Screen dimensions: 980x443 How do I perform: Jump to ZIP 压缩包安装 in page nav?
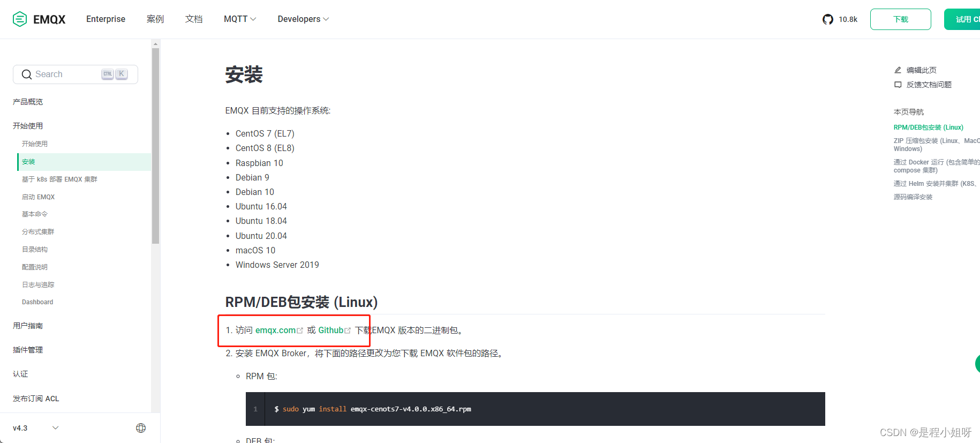(937, 145)
